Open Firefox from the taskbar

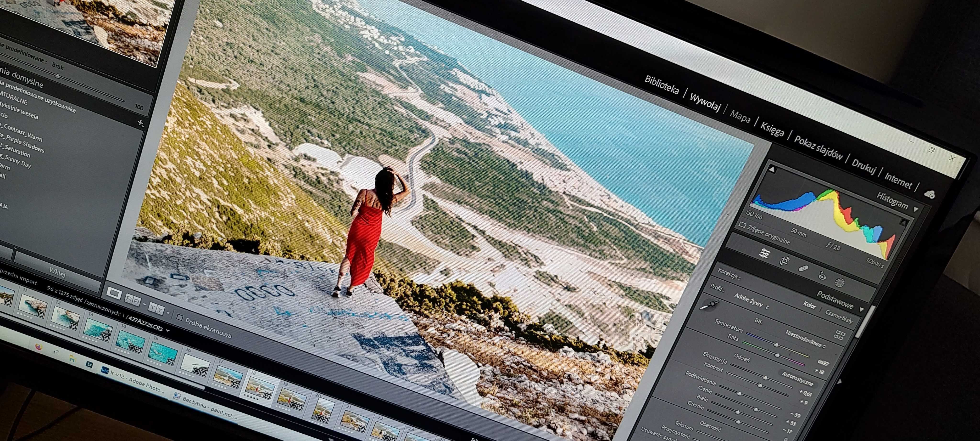coord(39,347)
